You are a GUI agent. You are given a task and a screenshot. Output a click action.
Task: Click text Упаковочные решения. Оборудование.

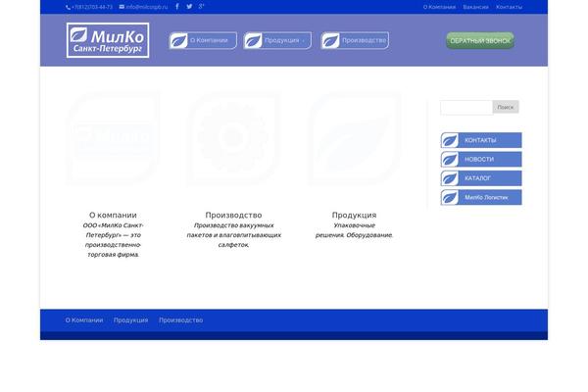point(354,230)
